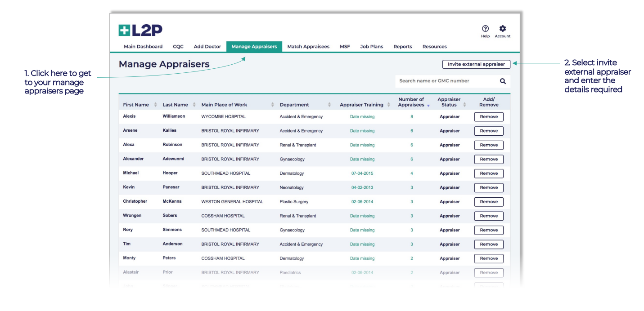Open the Main Dashboard tab
Image resolution: width=644 pixels, height=311 pixels.
point(143,47)
